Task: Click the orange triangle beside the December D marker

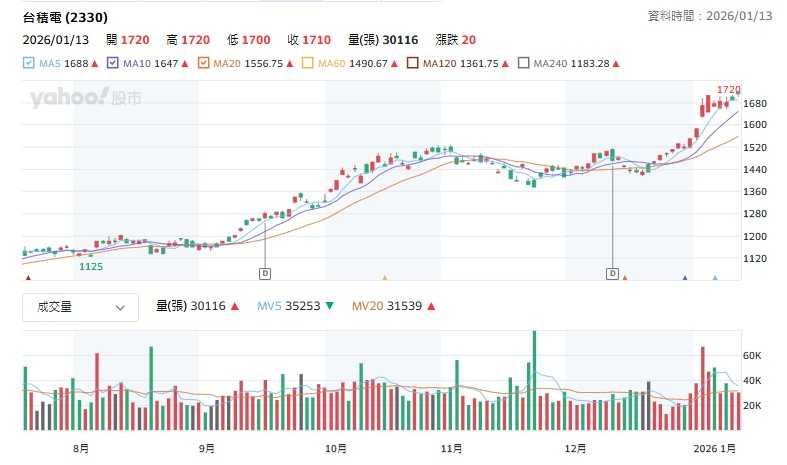Action: coord(624,278)
